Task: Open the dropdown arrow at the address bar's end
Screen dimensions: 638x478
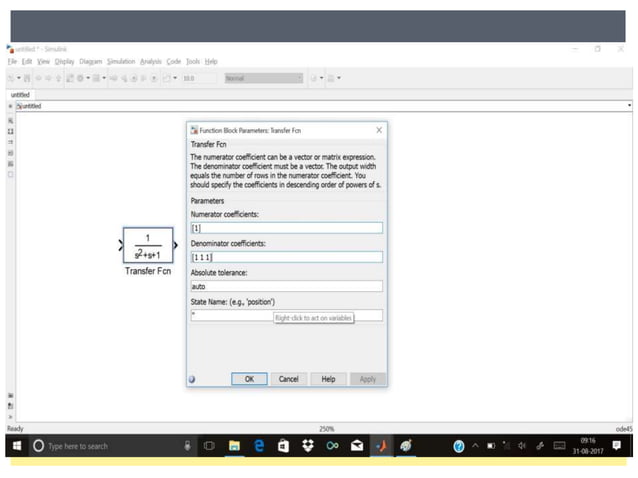Action: (629, 106)
